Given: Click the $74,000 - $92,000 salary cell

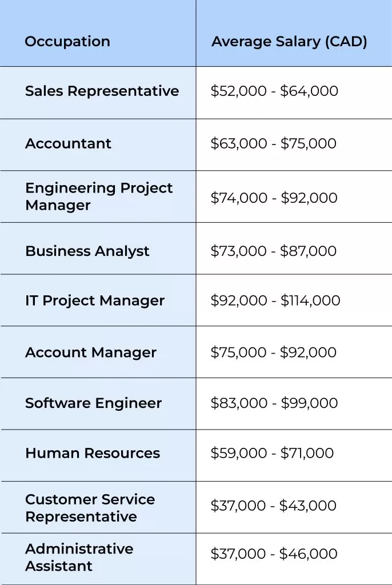Looking at the screenshot, I should click(x=274, y=198).
